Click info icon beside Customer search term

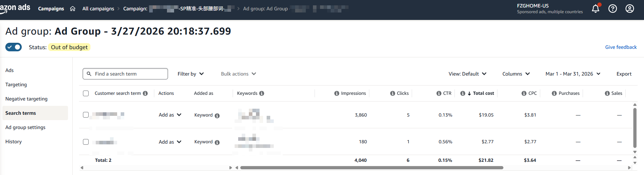pos(145,93)
